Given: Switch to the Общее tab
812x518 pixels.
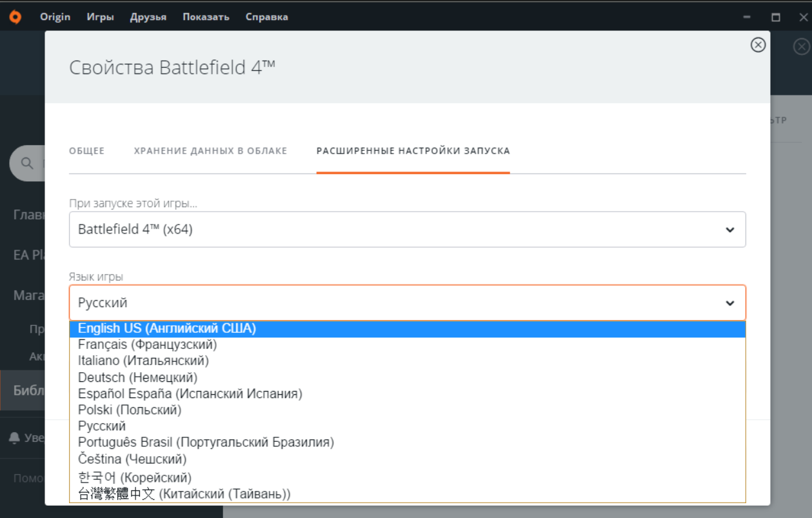Looking at the screenshot, I should [x=86, y=151].
